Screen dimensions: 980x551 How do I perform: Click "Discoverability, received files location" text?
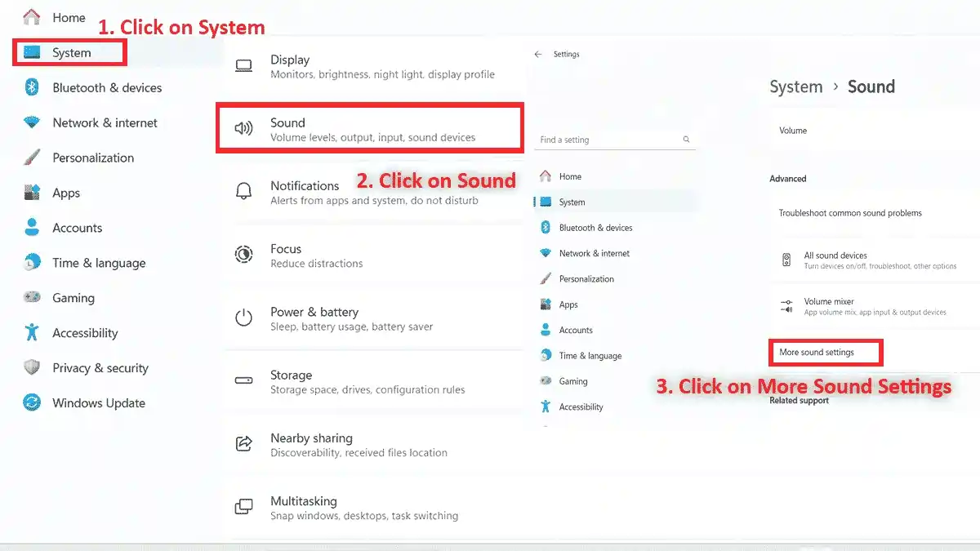[359, 452]
